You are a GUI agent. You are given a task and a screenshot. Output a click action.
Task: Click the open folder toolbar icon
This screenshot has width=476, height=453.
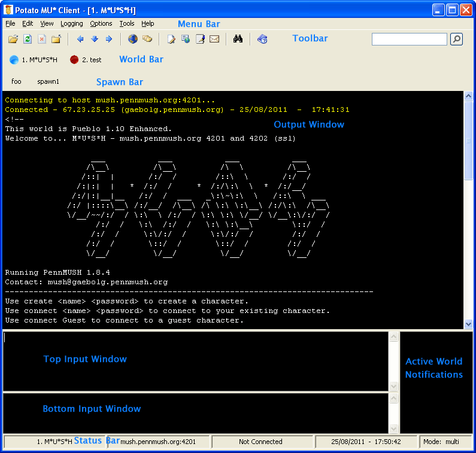tap(13, 39)
